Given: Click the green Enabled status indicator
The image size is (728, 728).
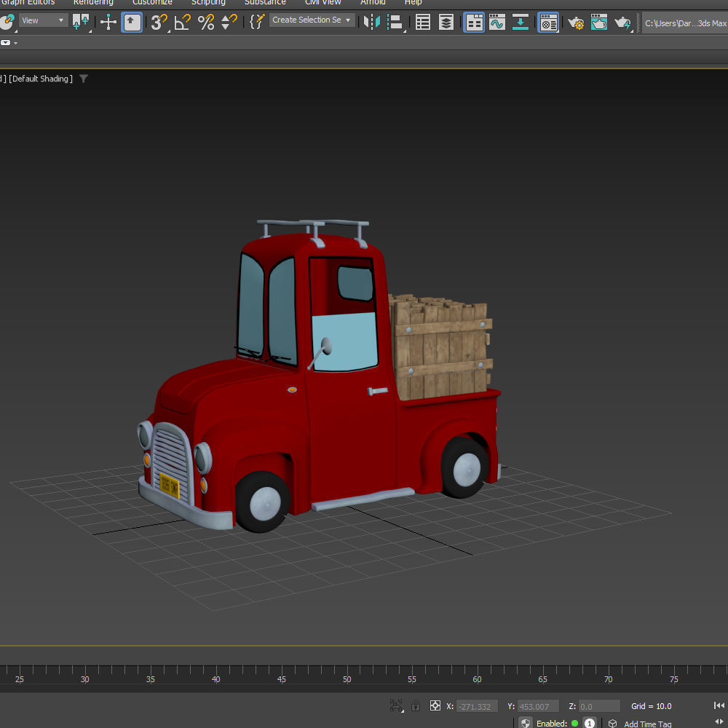Looking at the screenshot, I should 575,724.
